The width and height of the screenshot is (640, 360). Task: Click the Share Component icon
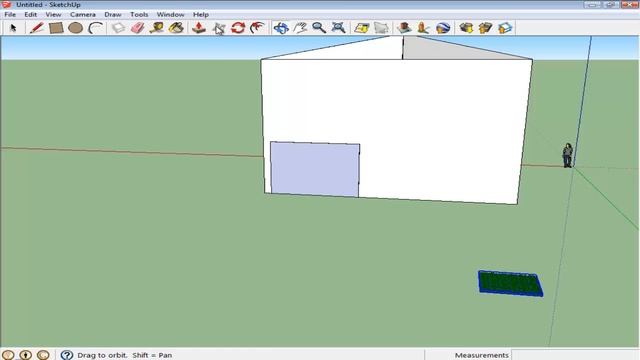505,28
